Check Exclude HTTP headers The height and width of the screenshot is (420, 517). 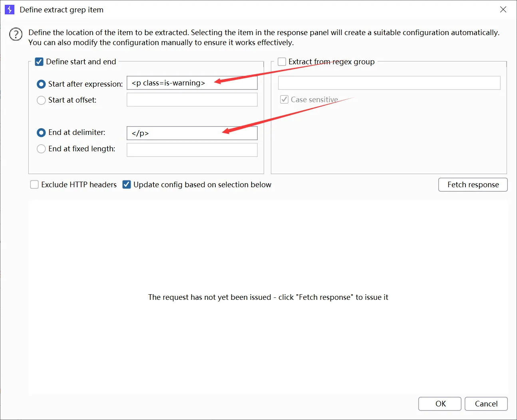point(34,184)
